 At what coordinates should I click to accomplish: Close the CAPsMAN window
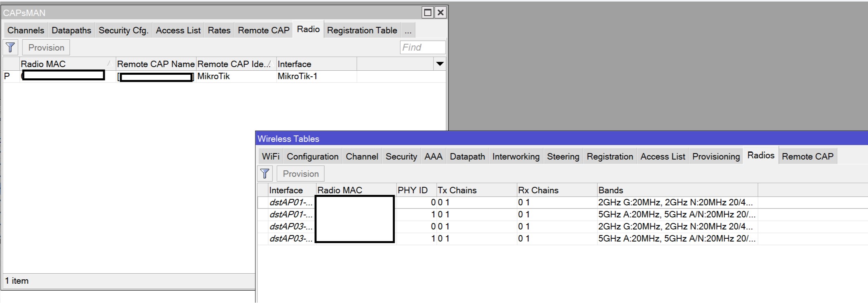(x=440, y=12)
